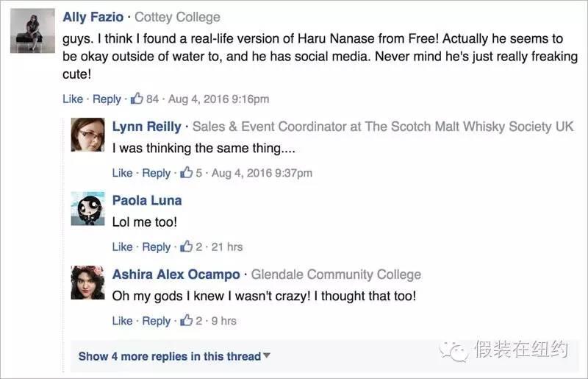Click the Aug 4, 2016 9:16pm timestamp
The image size is (588, 379).
click(x=218, y=99)
